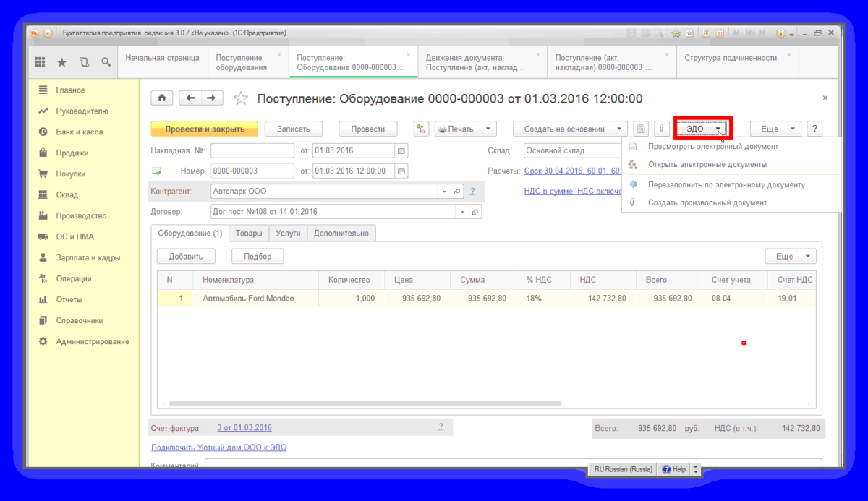
Task: Click the Накладная № input field
Action: [252, 151]
